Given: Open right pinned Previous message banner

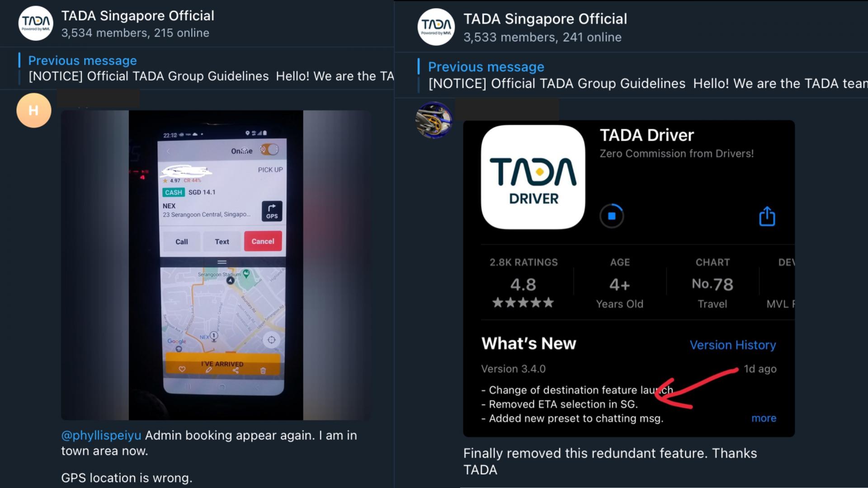Looking at the screenshot, I should pyautogui.click(x=642, y=75).
